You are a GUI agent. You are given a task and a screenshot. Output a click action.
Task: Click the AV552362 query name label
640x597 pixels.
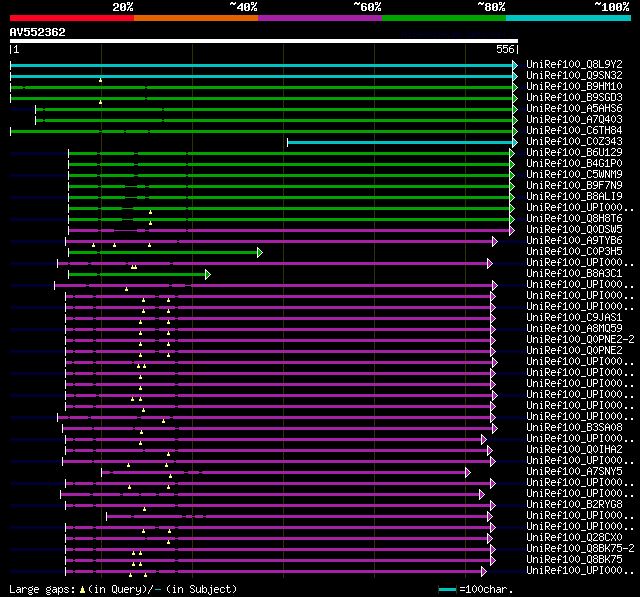pos(38,32)
